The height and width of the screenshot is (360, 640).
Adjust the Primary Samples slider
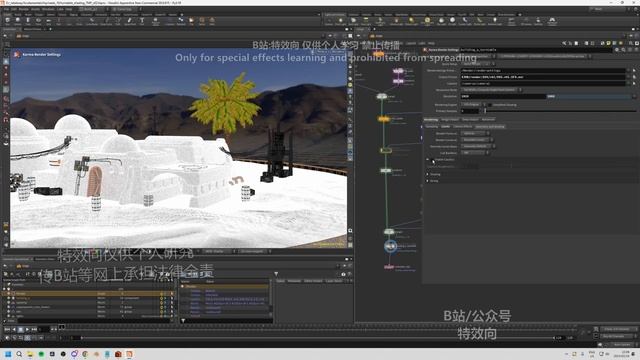(559, 111)
